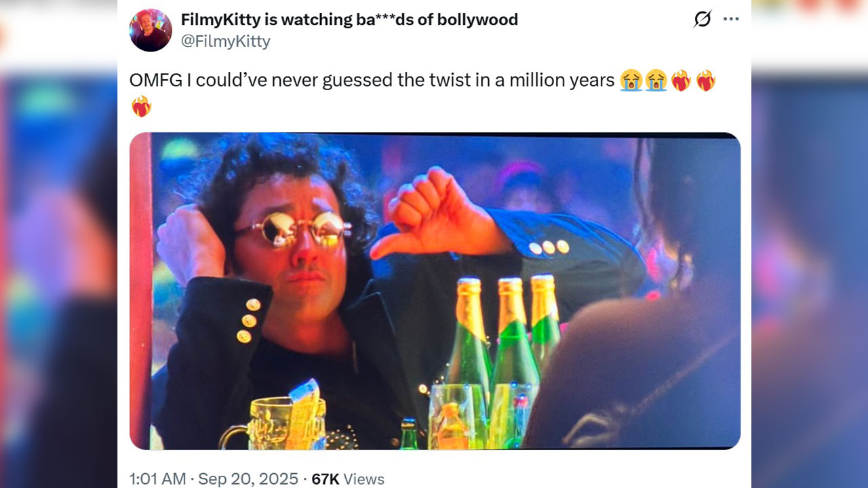
Task: Click the FilmyKitty profile avatar
Action: 151,30
